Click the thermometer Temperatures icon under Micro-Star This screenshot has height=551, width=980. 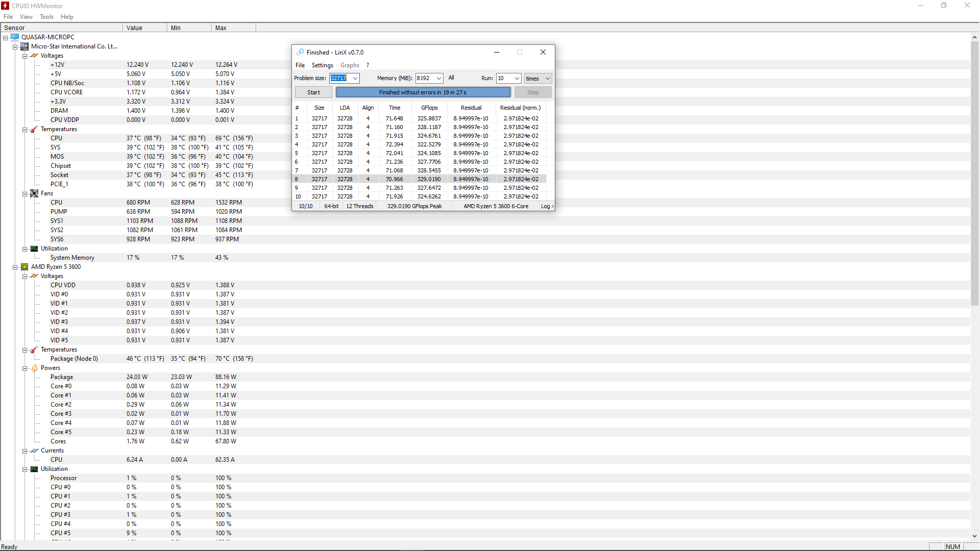point(34,129)
